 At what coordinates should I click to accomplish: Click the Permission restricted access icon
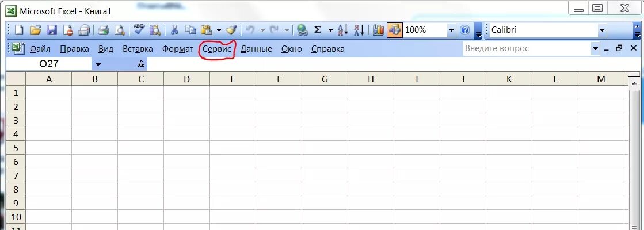(67, 30)
